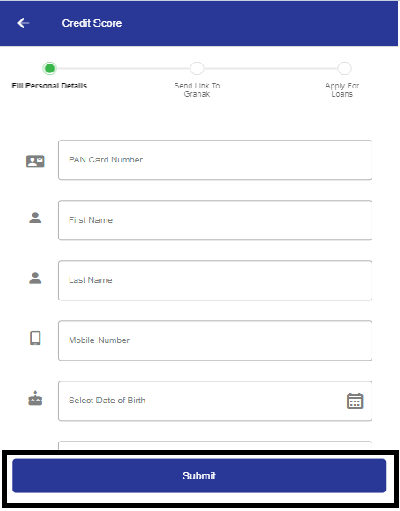Open the calendar date picker icon
400x511 pixels.
coord(355,401)
